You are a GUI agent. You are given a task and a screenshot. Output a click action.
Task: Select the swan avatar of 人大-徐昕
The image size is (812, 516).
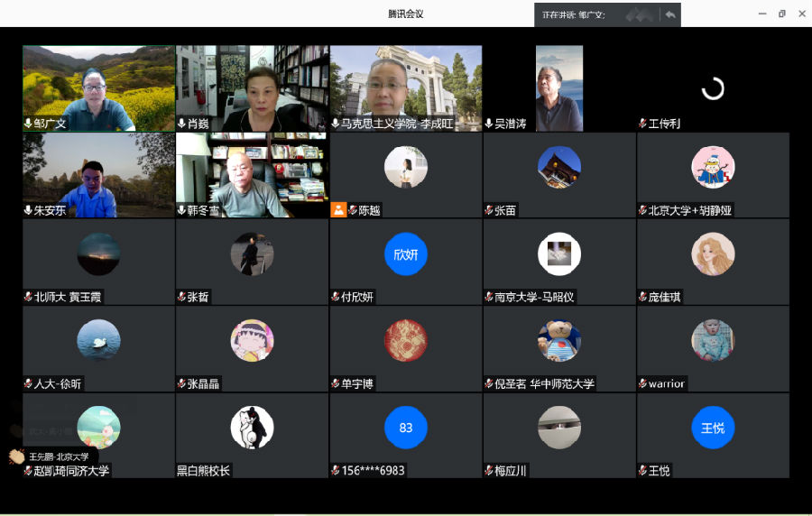tap(99, 341)
